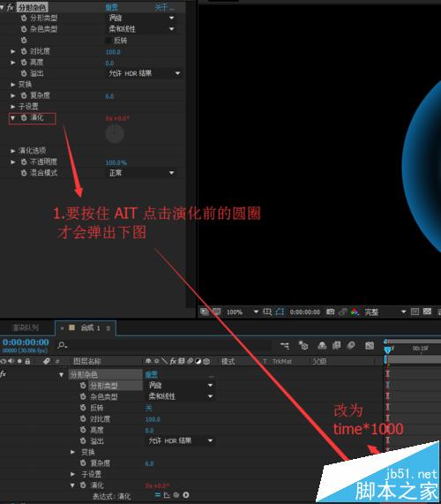Toggle the hide shy layers icon
The width and height of the screenshot is (441, 504).
pos(322,345)
